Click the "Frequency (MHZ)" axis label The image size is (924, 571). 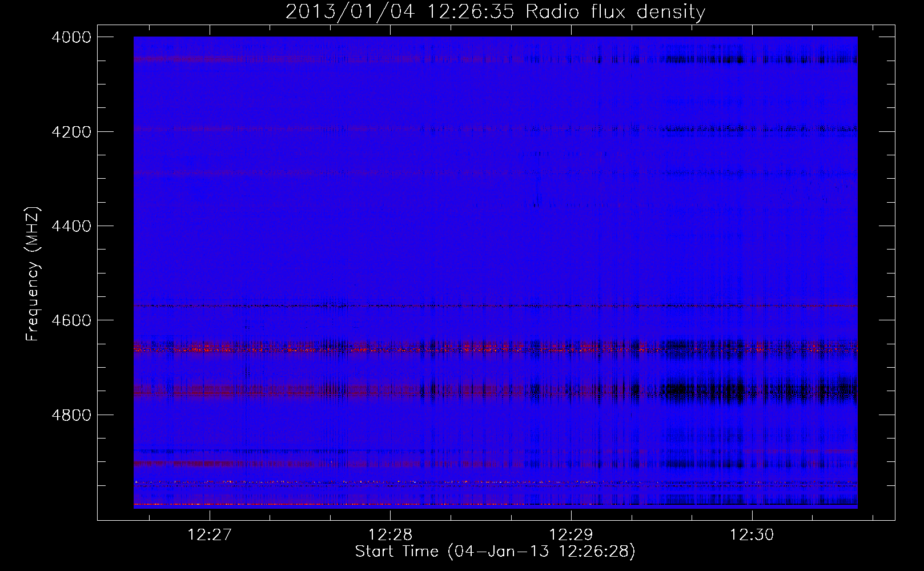33,274
